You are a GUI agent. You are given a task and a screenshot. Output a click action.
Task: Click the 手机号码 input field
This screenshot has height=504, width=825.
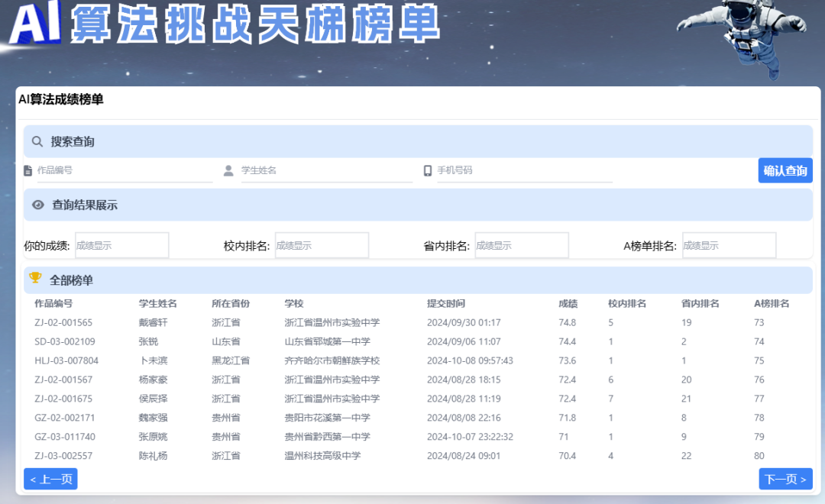(x=527, y=170)
